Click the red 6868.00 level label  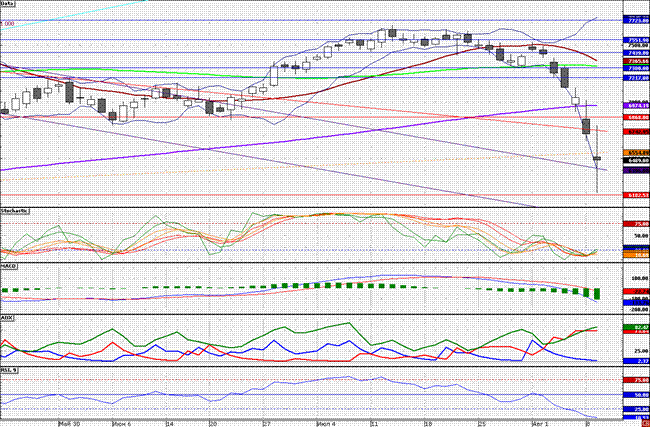click(636, 118)
